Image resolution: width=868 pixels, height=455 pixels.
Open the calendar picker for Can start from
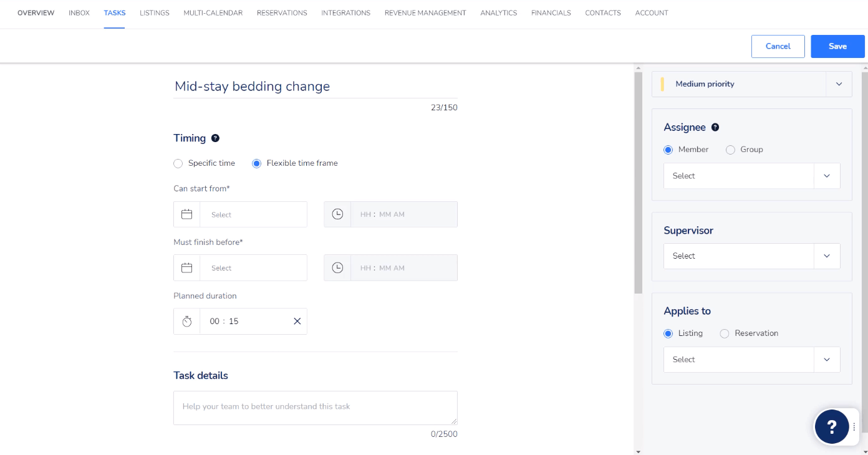186,214
